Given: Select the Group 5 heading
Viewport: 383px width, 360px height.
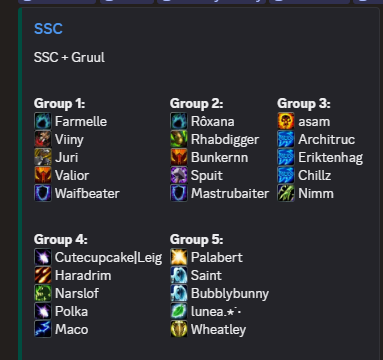Looking at the screenshot, I should [196, 239].
